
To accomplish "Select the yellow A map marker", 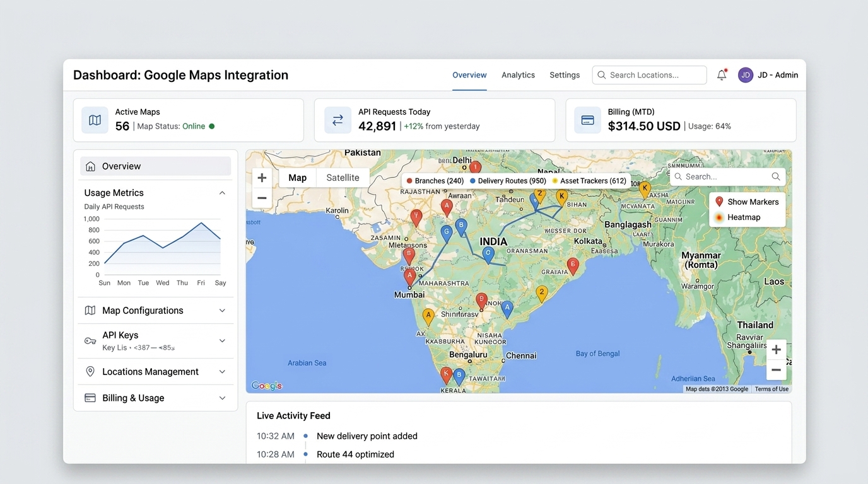I will point(428,316).
